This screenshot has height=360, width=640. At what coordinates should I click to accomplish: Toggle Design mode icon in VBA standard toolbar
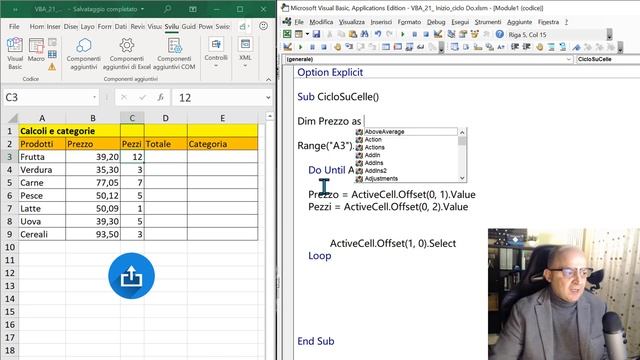coord(438,34)
